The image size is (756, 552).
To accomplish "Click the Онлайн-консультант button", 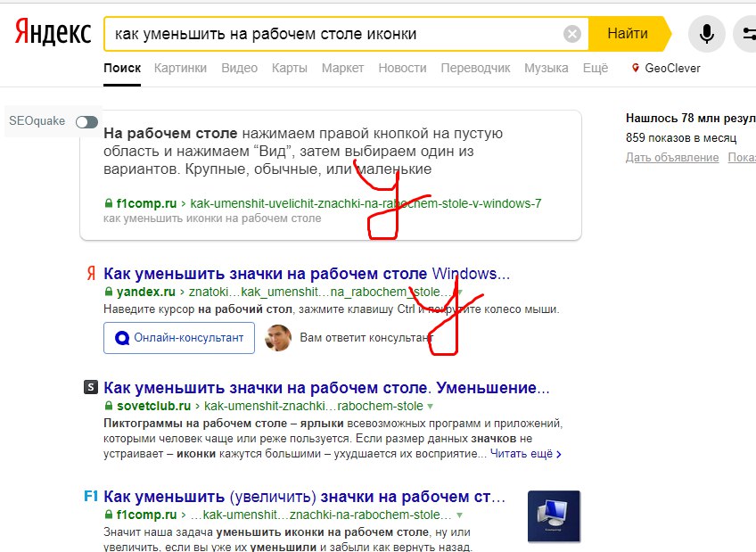I will pos(179,338).
